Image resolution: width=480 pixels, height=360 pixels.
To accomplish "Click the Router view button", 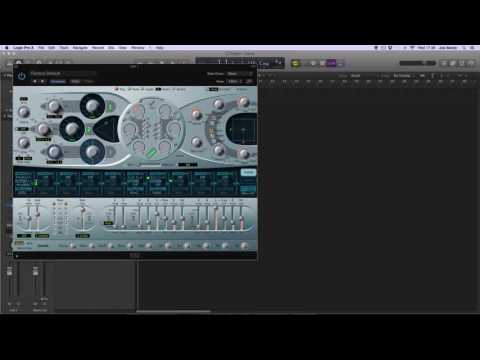I will point(248,172).
